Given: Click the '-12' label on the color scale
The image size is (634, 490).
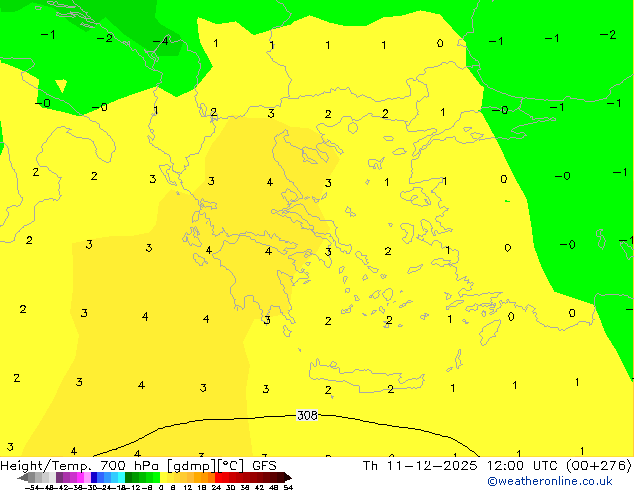Looking at the screenshot, I should tap(131, 487).
